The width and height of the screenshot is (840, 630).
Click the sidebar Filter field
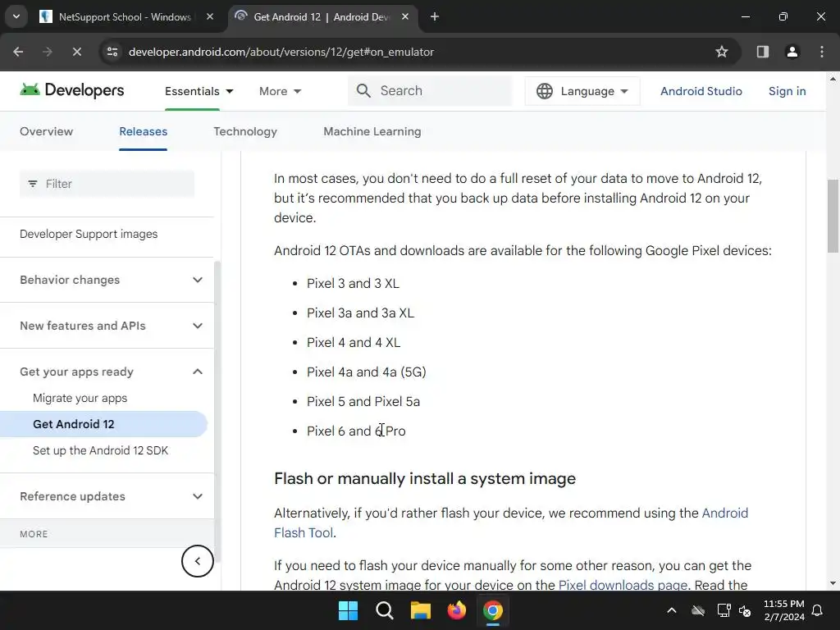tap(107, 184)
